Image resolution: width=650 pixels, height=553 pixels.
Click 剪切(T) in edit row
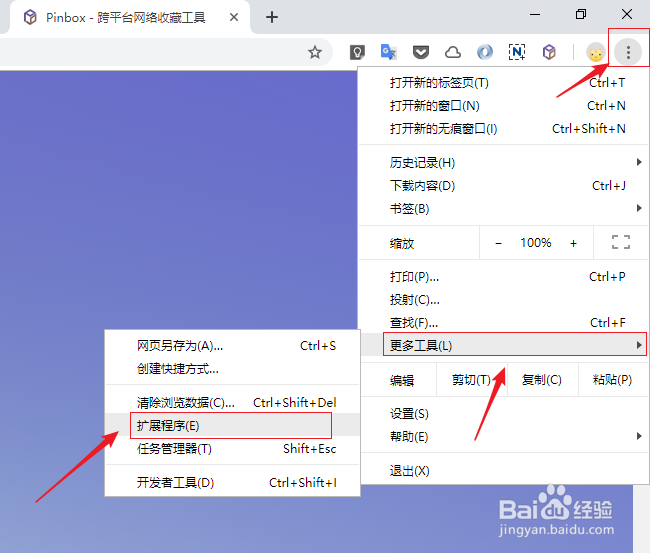pyautogui.click(x=471, y=379)
